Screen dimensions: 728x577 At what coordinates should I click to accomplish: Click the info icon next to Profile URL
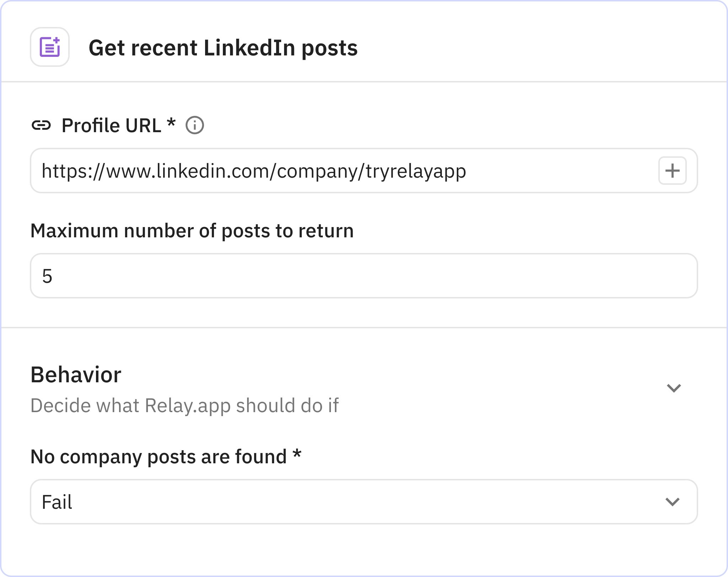tap(195, 125)
